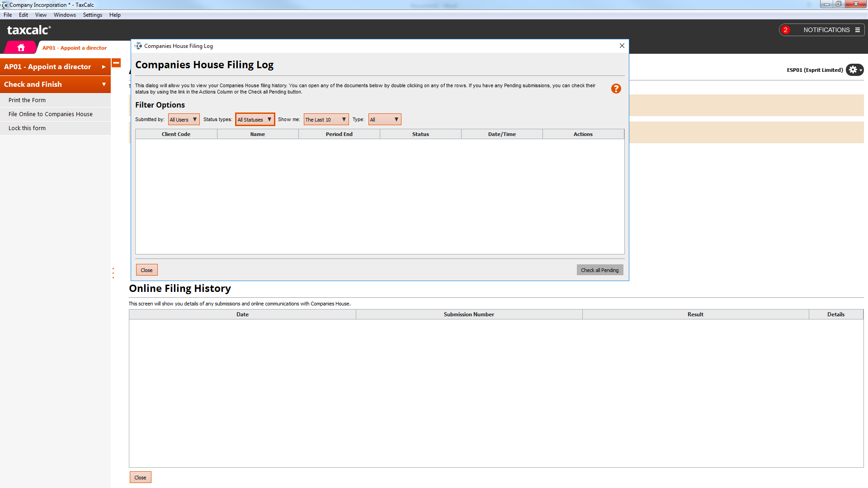Expand the AP01 - Appoint a director section
The width and height of the screenshot is (868, 488).
click(x=55, y=67)
